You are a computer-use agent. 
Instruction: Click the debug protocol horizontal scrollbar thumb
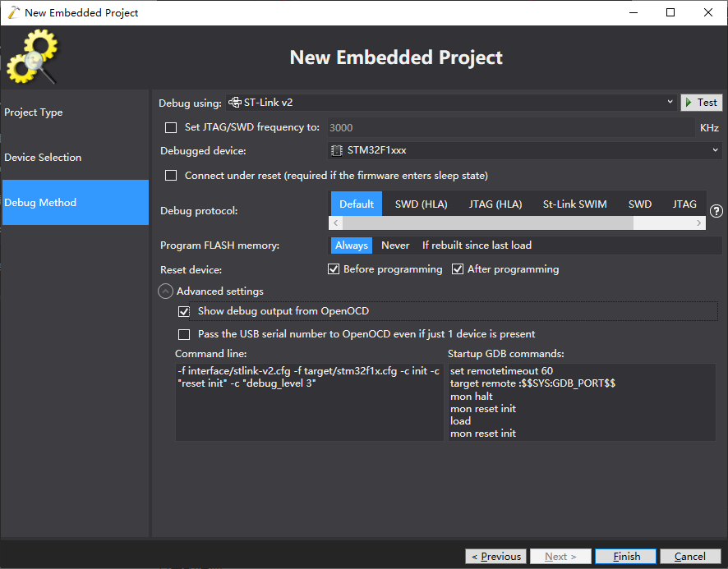[x=488, y=223]
